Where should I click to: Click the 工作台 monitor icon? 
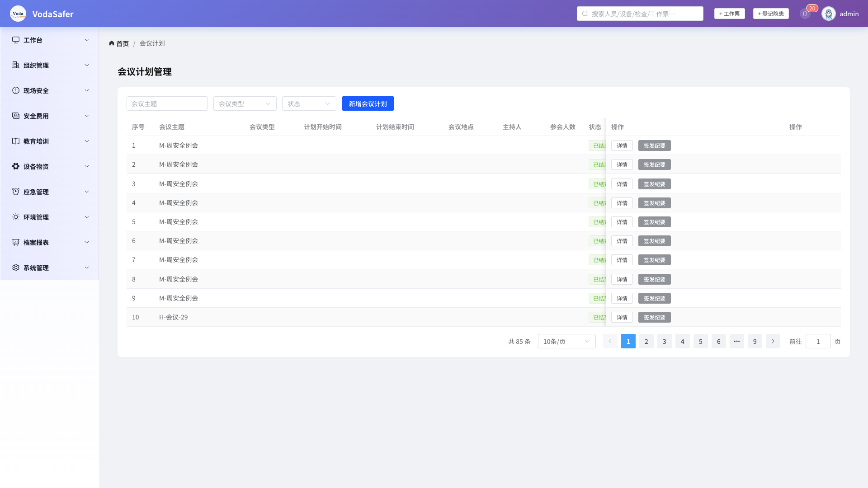pos(16,40)
